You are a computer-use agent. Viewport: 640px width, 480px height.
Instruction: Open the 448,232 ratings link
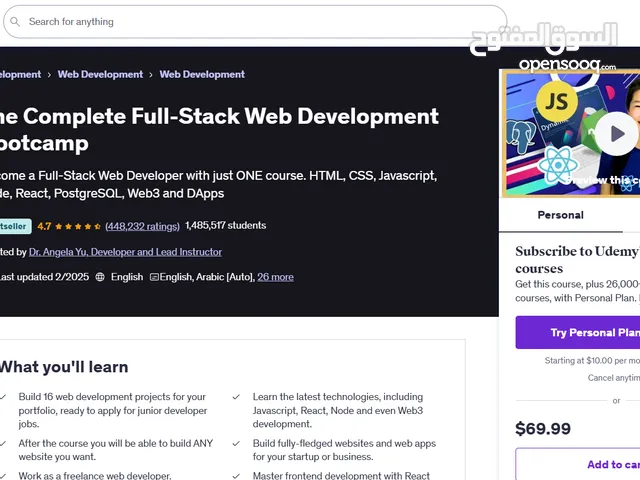pyautogui.click(x=142, y=226)
